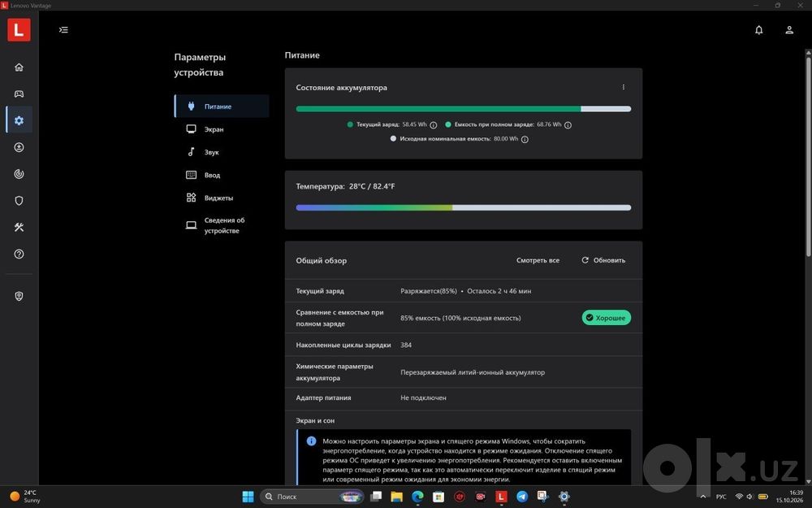Open notifications bell

click(758, 30)
